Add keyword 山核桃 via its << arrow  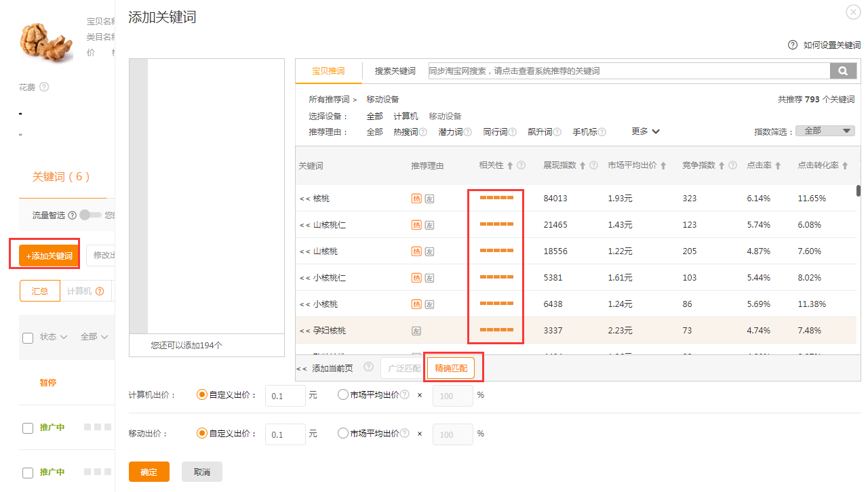pyautogui.click(x=304, y=251)
